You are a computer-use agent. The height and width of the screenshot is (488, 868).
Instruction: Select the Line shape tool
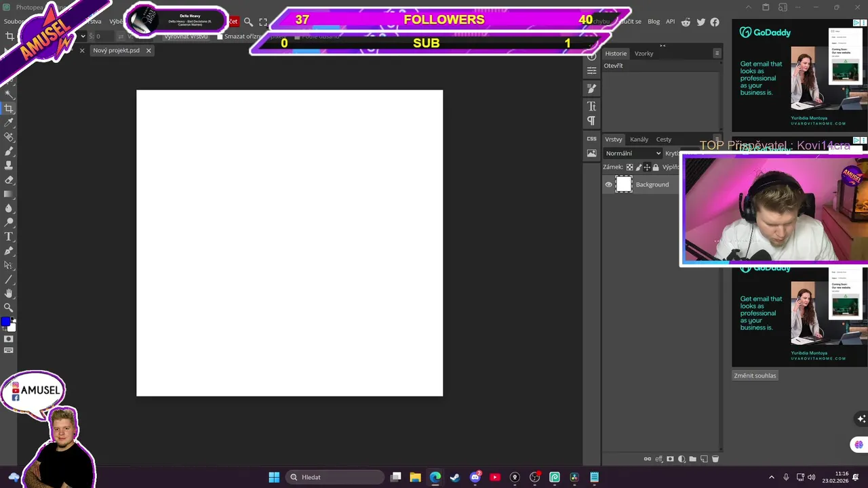tap(9, 279)
